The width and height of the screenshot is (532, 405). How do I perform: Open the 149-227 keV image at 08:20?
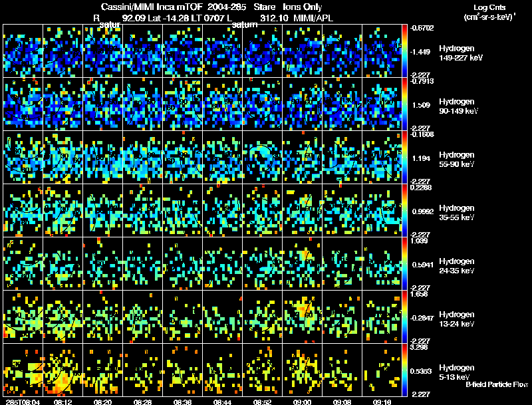pyautogui.click(x=103, y=51)
